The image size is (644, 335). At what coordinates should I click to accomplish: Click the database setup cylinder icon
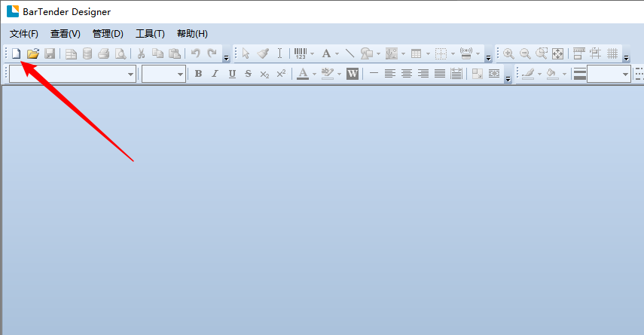87,53
